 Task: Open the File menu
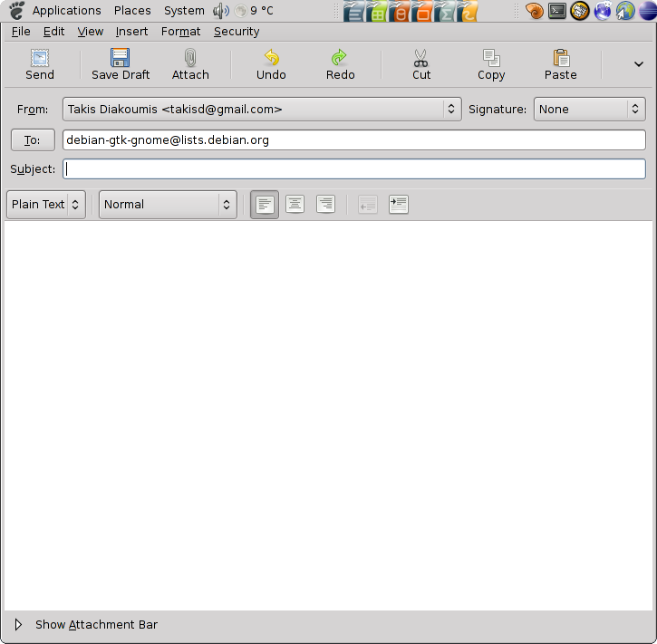[21, 32]
